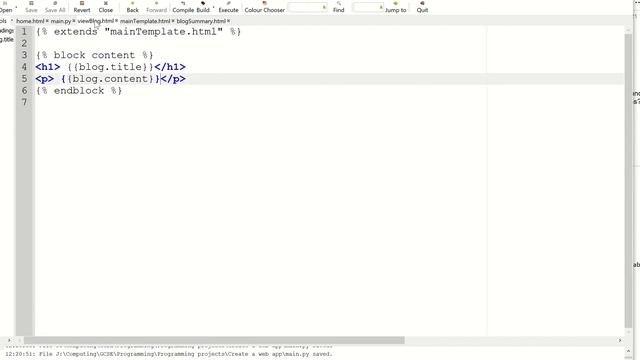Navigate Back in the toolbar

133,7
